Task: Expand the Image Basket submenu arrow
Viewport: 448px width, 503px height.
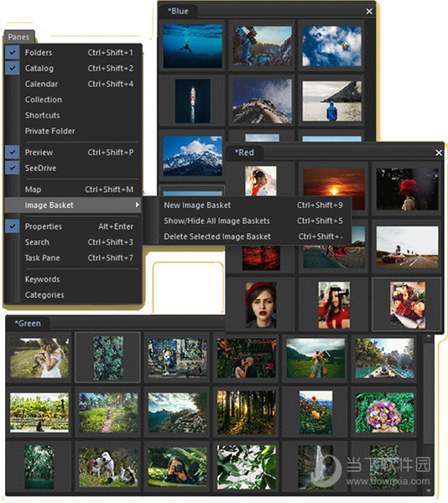Action: click(137, 205)
